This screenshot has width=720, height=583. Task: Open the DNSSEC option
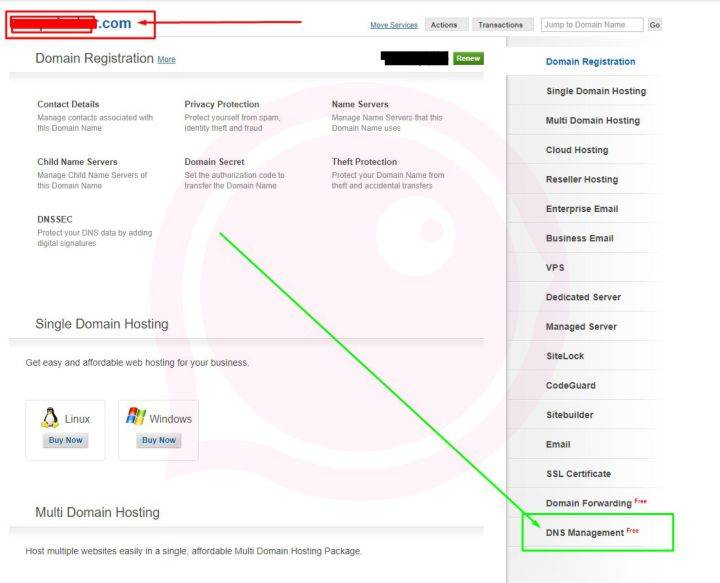point(55,219)
